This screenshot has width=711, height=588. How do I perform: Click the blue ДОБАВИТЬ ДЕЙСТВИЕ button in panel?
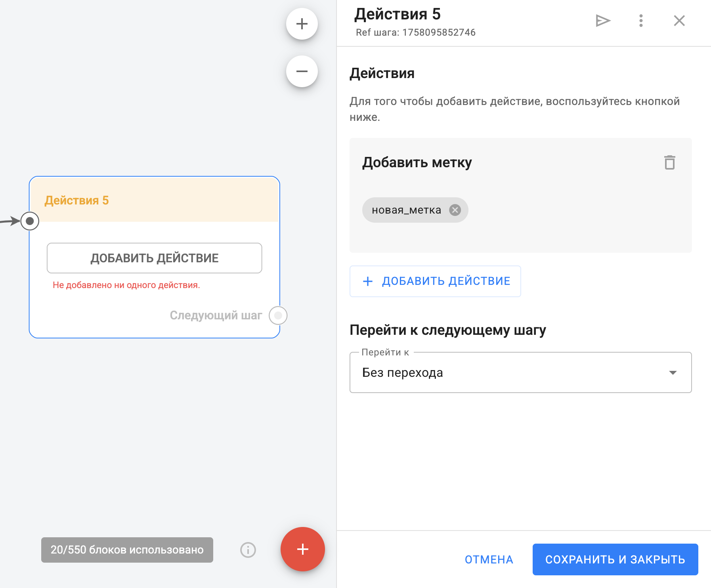pyautogui.click(x=435, y=281)
